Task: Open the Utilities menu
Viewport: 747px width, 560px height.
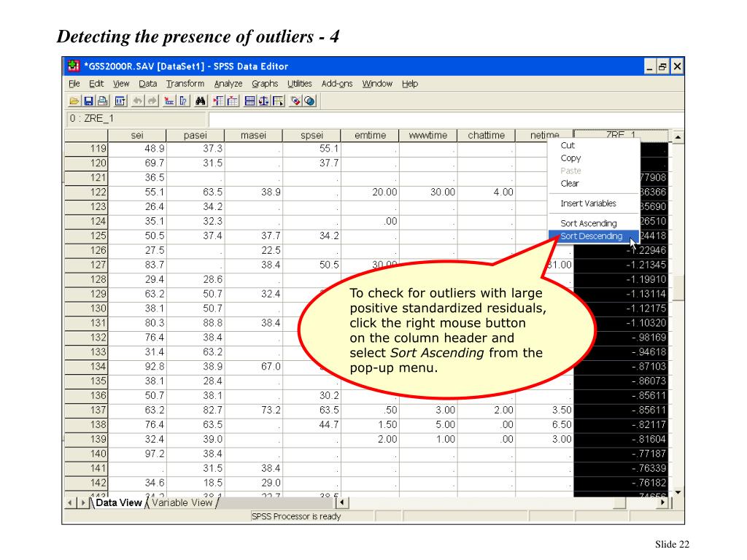Action: point(299,84)
